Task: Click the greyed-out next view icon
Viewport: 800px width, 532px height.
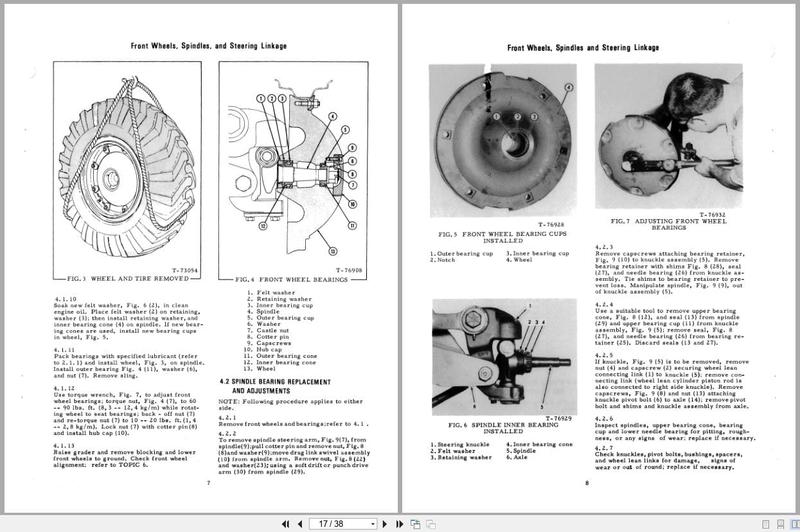Action: click(431, 524)
